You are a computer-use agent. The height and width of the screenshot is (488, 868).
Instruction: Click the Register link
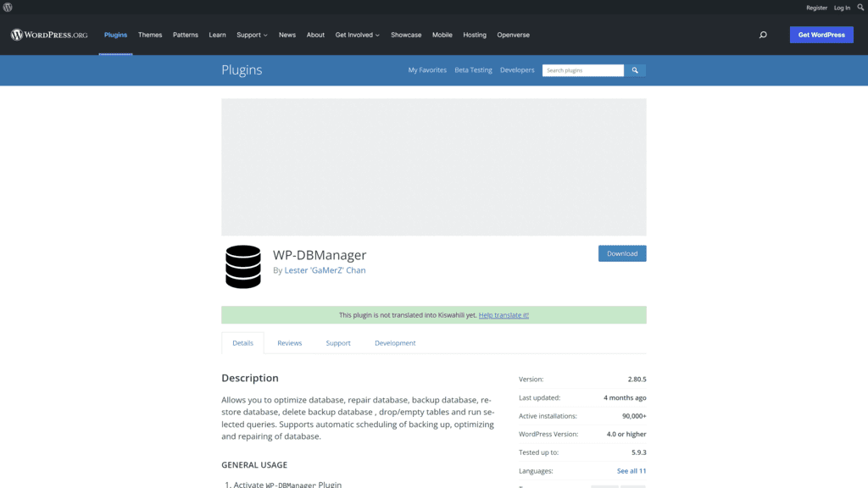(x=816, y=8)
